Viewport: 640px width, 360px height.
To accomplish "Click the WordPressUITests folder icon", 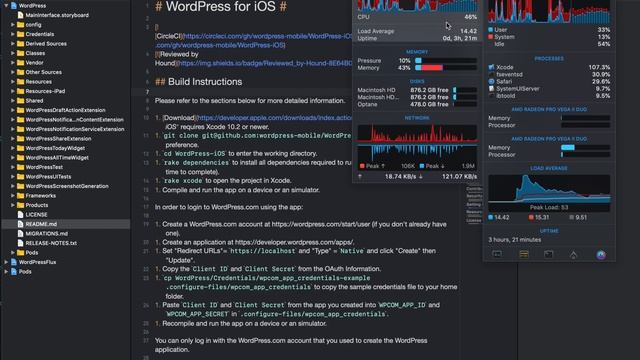I will pyautogui.click(x=20, y=176).
